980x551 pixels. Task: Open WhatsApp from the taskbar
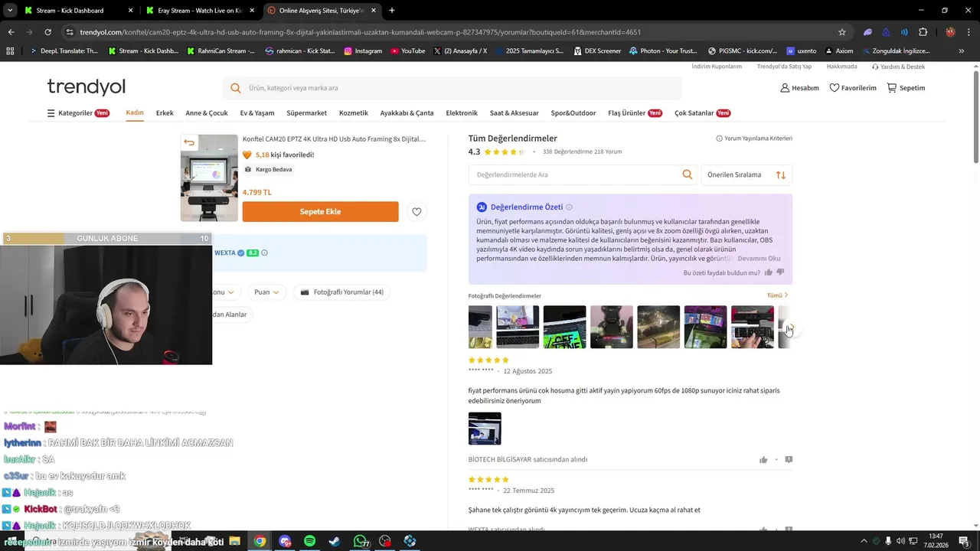[360, 541]
